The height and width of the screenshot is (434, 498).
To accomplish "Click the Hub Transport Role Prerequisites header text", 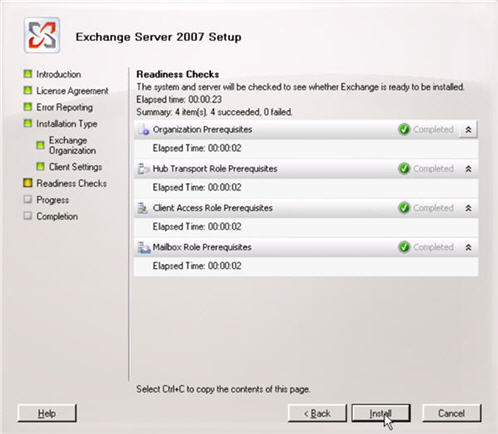I will pos(215,169).
